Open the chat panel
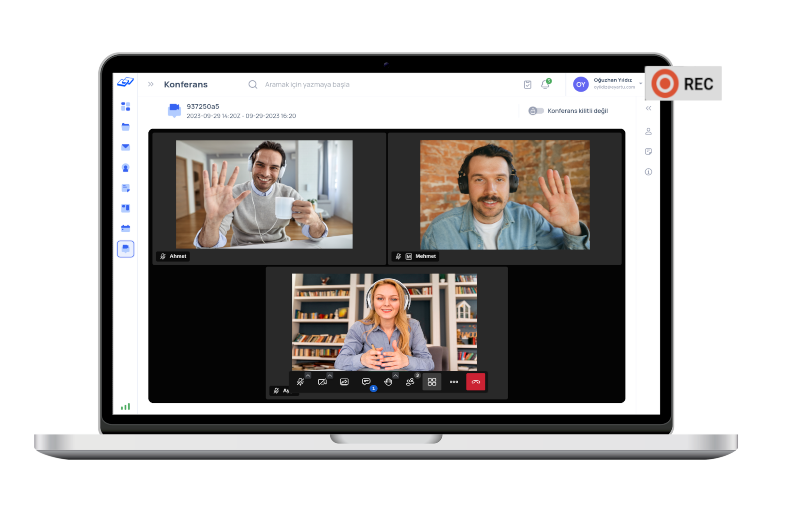 (366, 382)
